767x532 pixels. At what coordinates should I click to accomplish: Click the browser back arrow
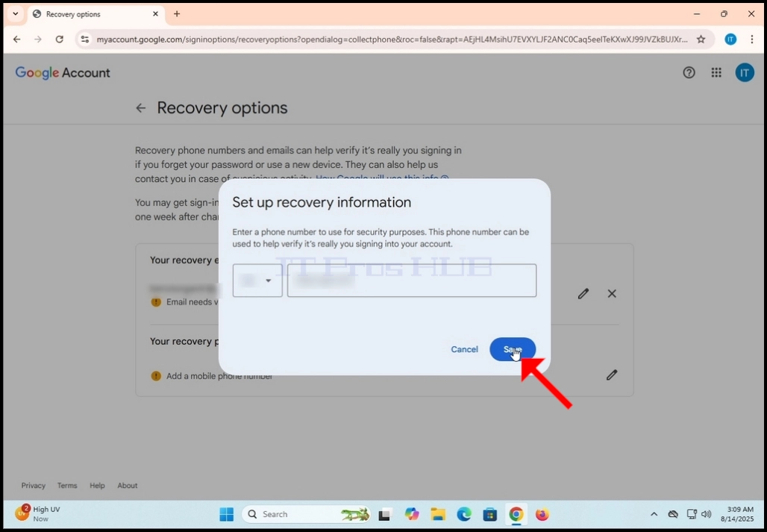[16, 39]
